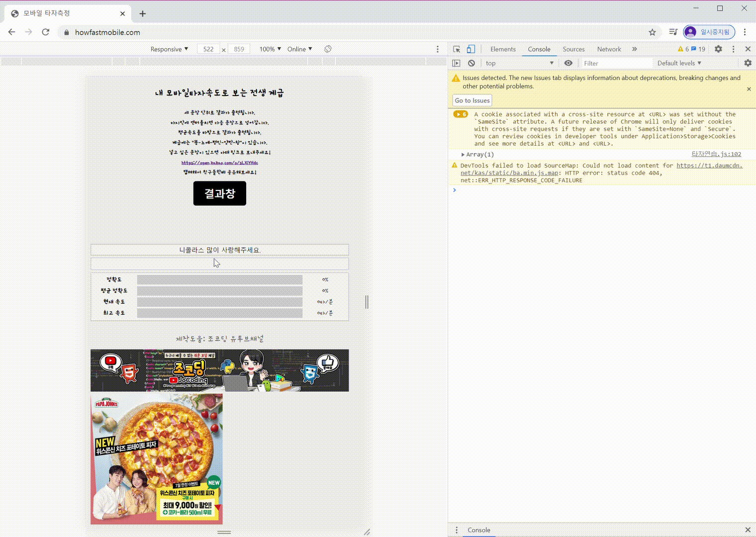Click the 제작도움: 조코딩 유투브채널 text
This screenshot has width=756, height=537.
pyautogui.click(x=219, y=339)
